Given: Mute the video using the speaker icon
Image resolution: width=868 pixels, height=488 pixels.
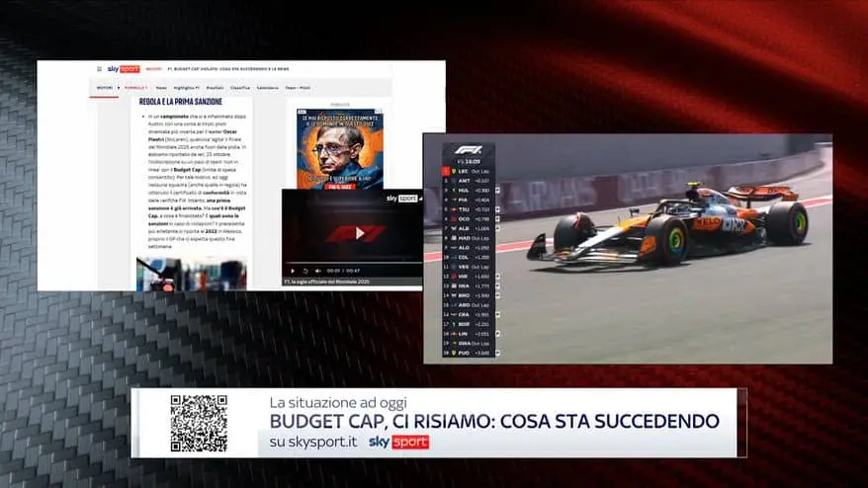Looking at the screenshot, I should 317,270.
